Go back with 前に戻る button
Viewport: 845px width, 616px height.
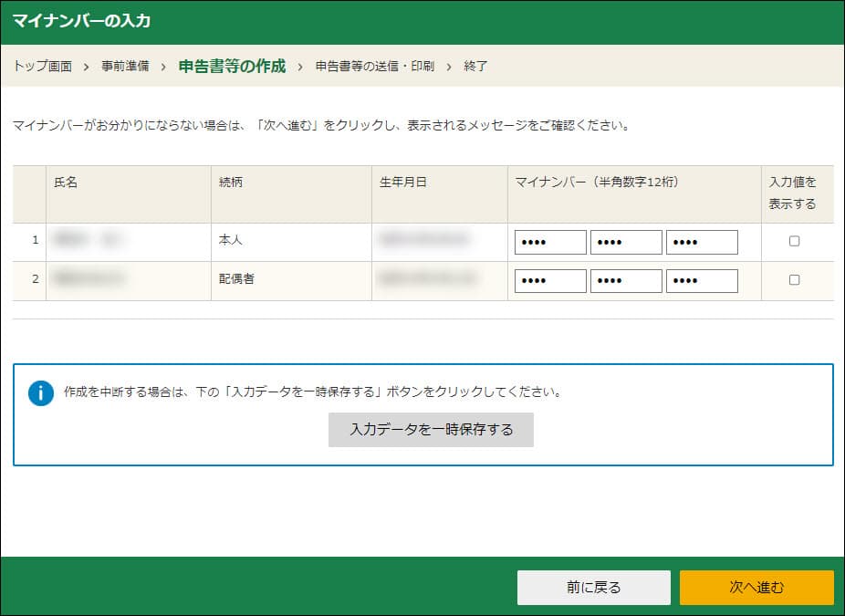(x=593, y=588)
